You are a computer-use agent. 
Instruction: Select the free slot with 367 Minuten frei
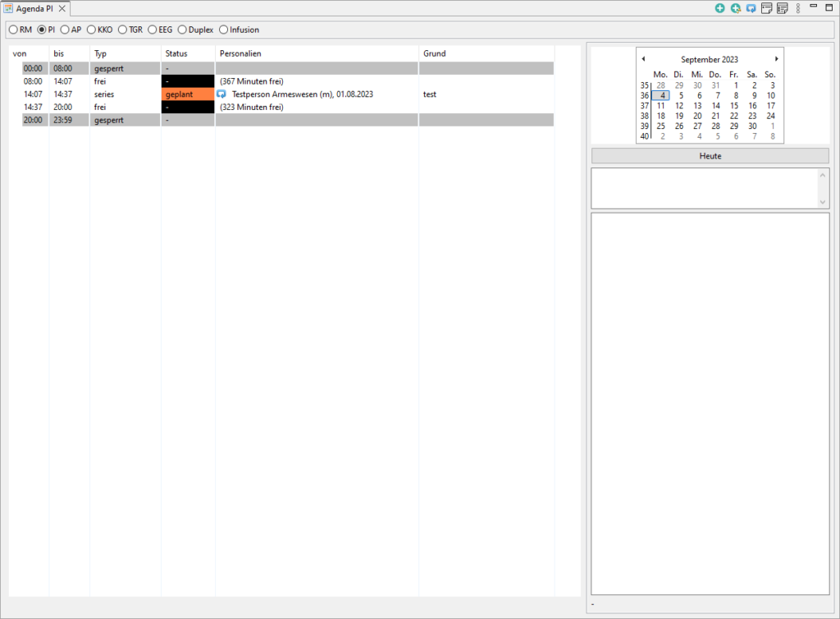(x=251, y=81)
